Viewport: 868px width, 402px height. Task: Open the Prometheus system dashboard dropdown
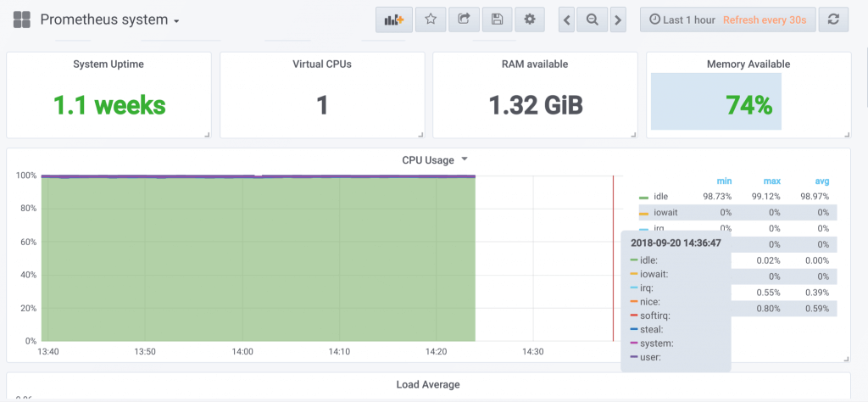[x=109, y=20]
